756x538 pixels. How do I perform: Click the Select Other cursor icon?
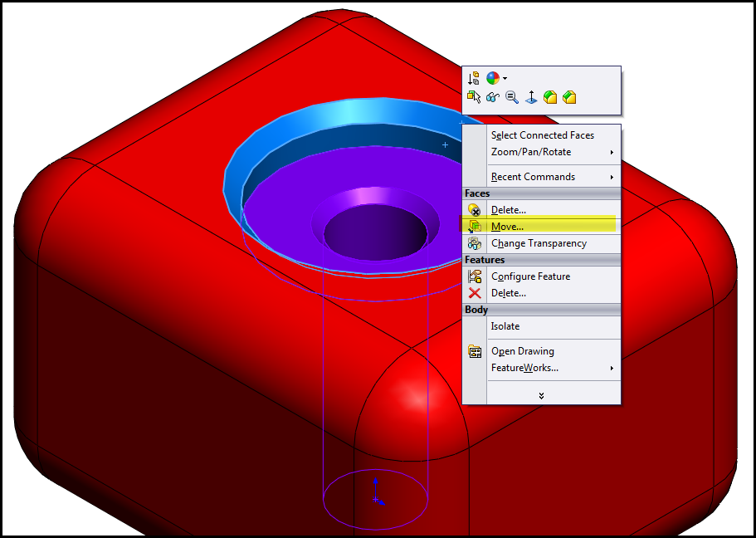point(474,97)
